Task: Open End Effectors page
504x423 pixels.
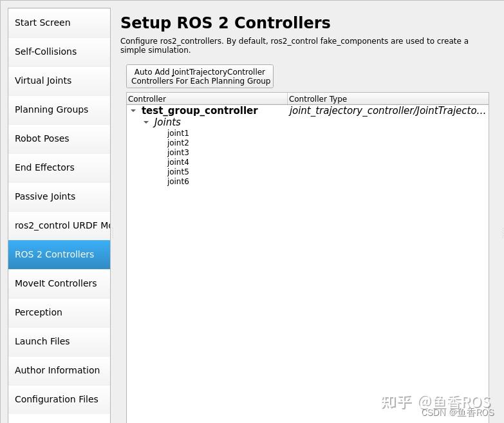Action: click(x=59, y=167)
